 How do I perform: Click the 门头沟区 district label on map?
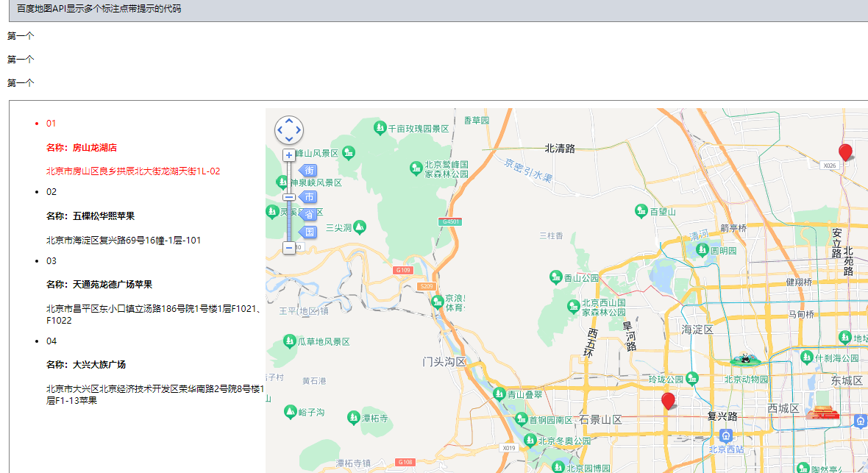point(444,362)
